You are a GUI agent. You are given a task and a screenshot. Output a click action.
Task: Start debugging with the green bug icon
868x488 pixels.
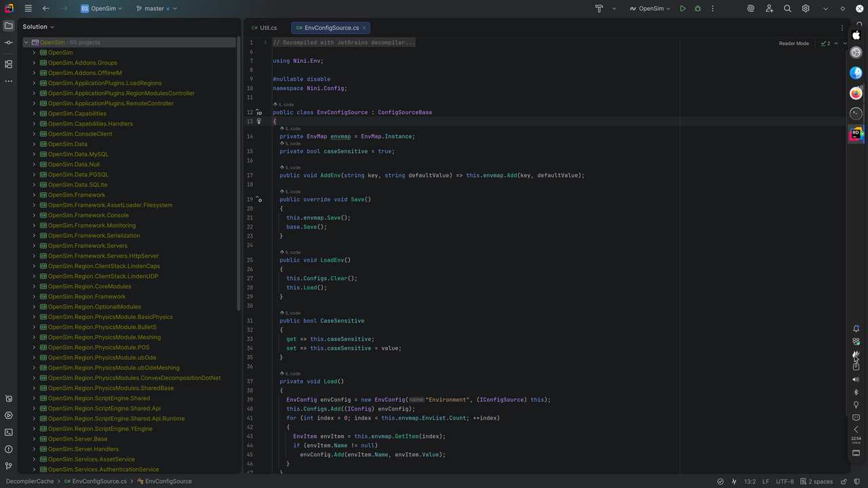point(698,9)
